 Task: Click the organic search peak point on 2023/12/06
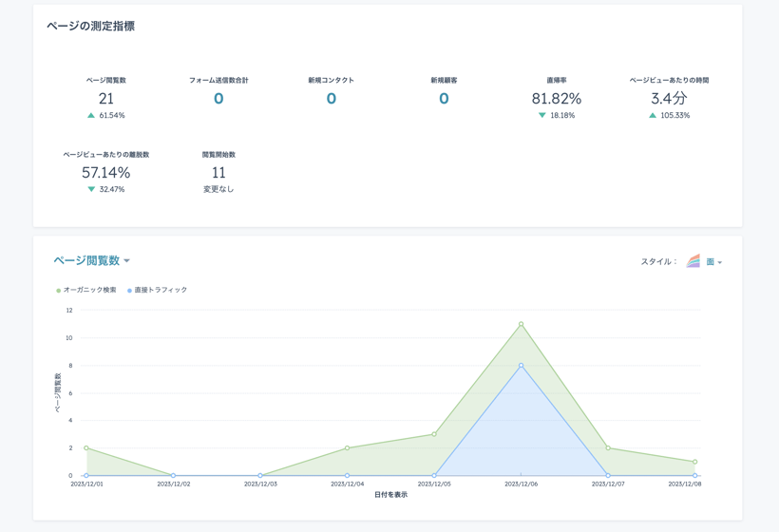pos(522,324)
